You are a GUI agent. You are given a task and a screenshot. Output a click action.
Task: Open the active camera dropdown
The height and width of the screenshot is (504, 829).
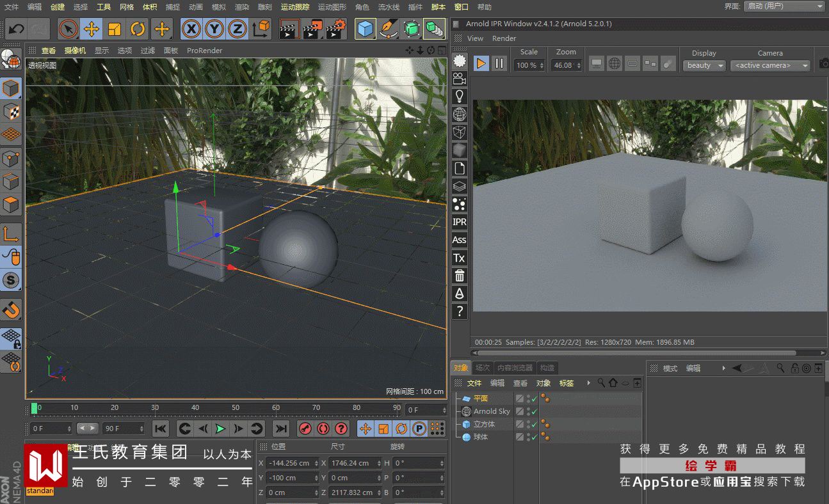point(770,65)
